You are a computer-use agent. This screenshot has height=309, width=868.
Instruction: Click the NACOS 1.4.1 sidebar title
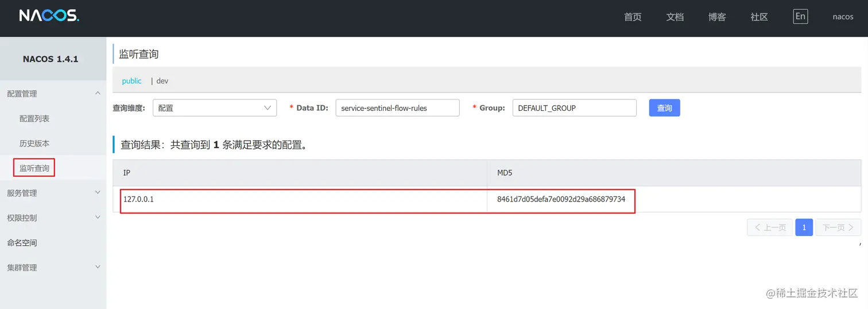click(x=51, y=59)
